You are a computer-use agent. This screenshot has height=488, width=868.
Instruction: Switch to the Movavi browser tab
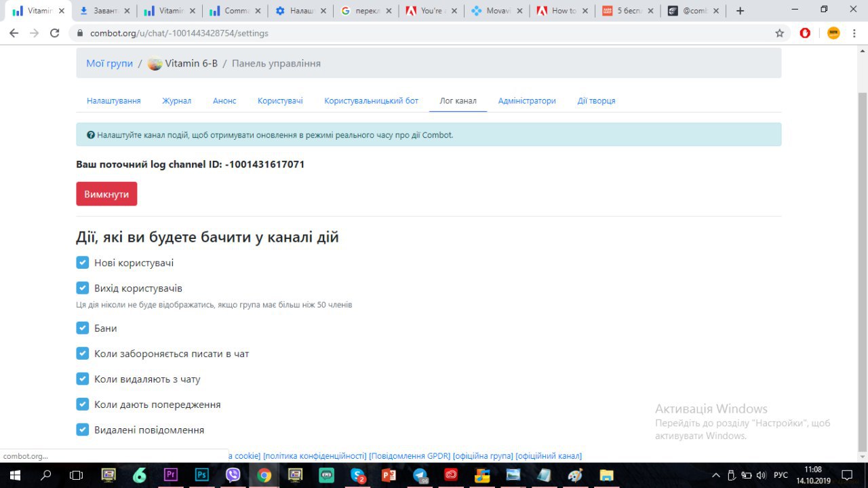497,11
